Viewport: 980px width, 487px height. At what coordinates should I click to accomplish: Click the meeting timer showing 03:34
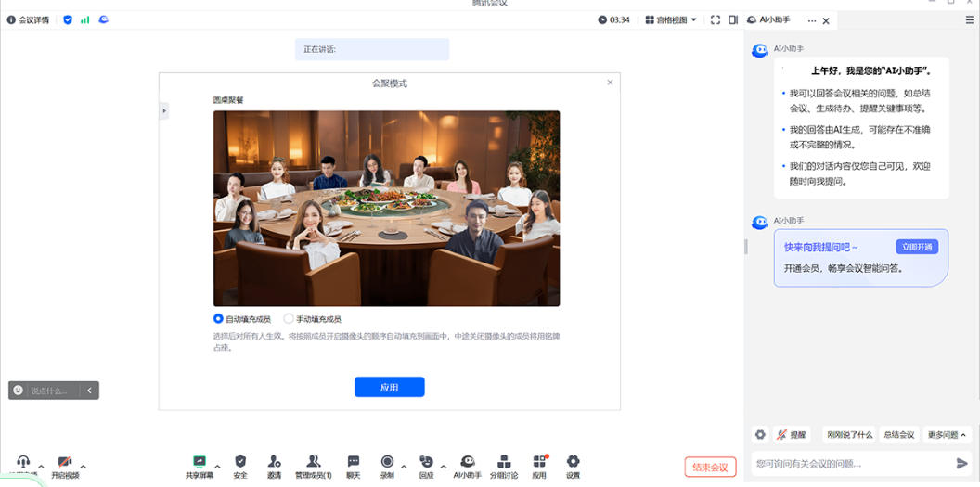pyautogui.click(x=613, y=20)
